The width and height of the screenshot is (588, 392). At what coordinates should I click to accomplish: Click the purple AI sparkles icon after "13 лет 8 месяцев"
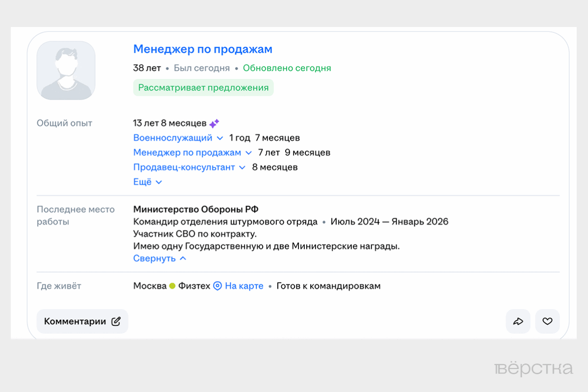coord(214,123)
